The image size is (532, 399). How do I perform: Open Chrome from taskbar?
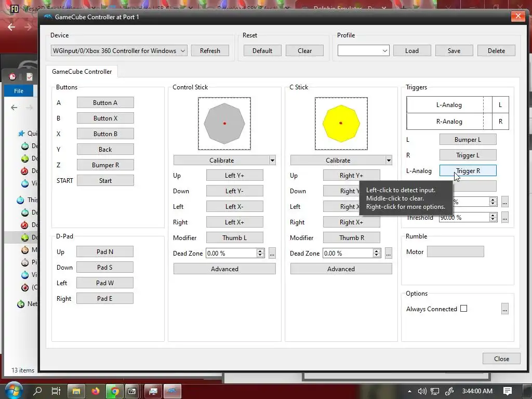tap(115, 391)
